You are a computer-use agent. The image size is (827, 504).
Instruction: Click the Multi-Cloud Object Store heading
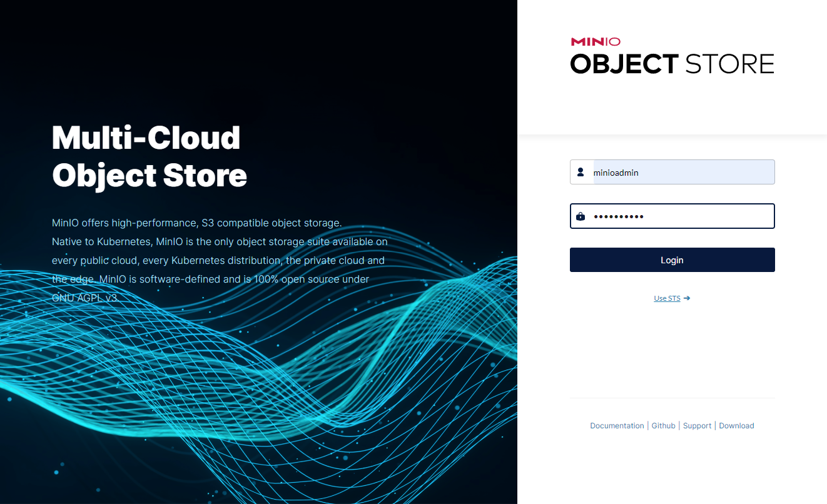[x=150, y=156]
